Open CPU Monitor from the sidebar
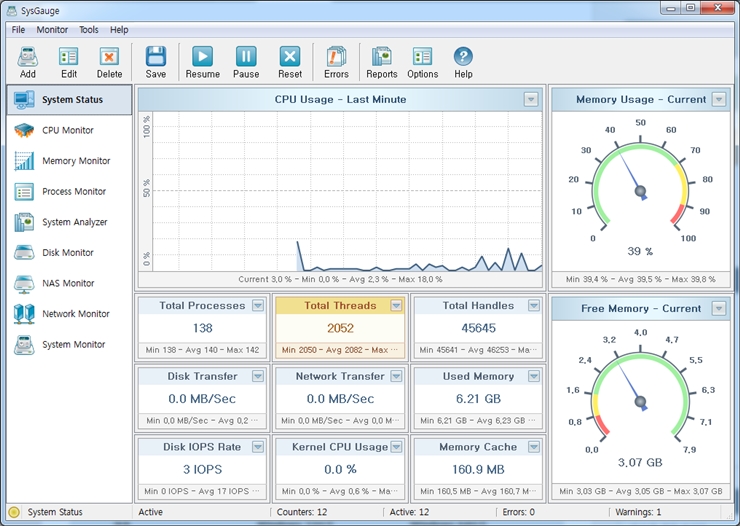This screenshot has width=740, height=526. pyautogui.click(x=69, y=130)
